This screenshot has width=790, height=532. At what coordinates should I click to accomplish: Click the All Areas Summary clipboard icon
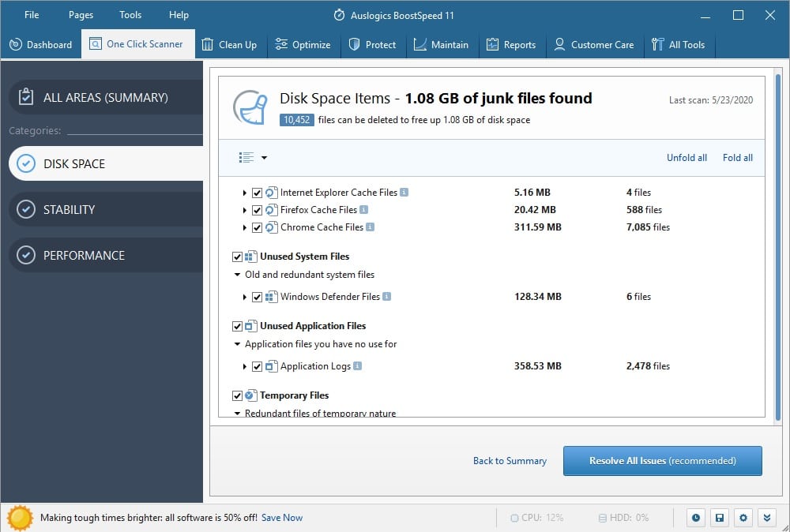(26, 96)
